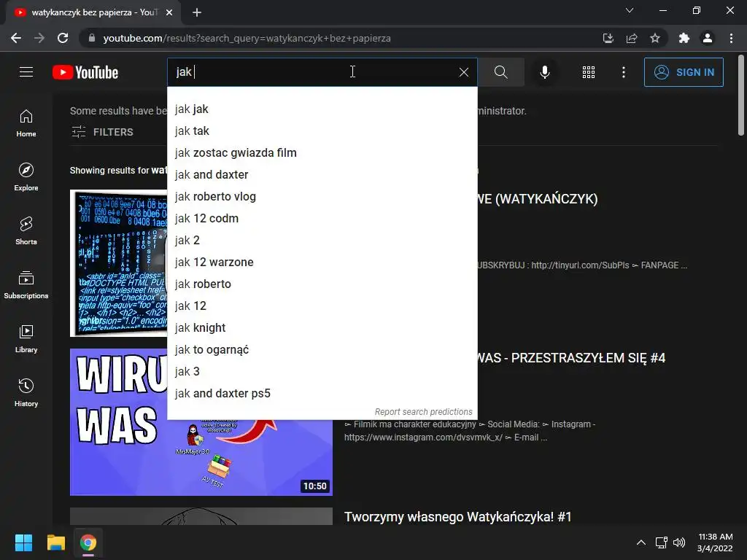Viewport: 747px width, 560px height.
Task: Go to the YouTube logo home link
Action: (x=85, y=72)
